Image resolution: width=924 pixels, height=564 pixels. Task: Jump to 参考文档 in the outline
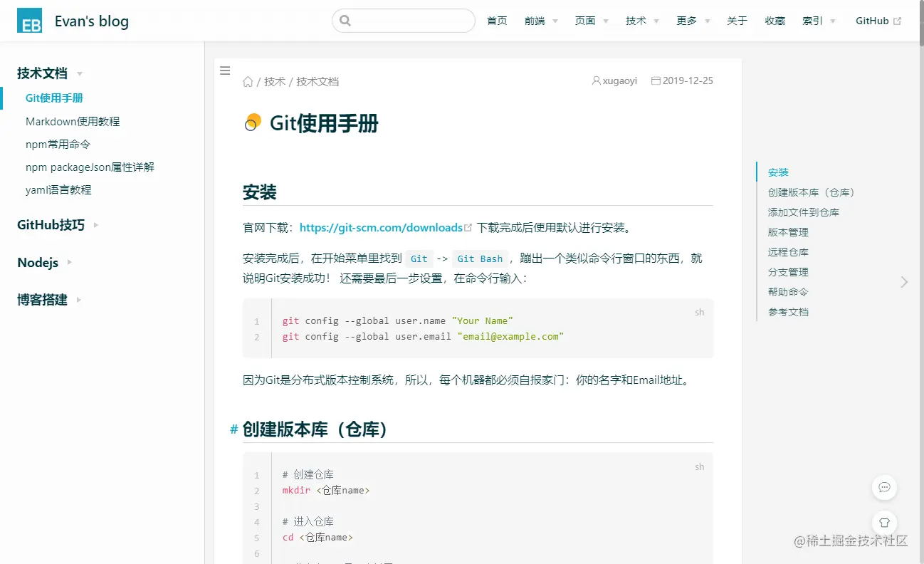pyautogui.click(x=788, y=312)
